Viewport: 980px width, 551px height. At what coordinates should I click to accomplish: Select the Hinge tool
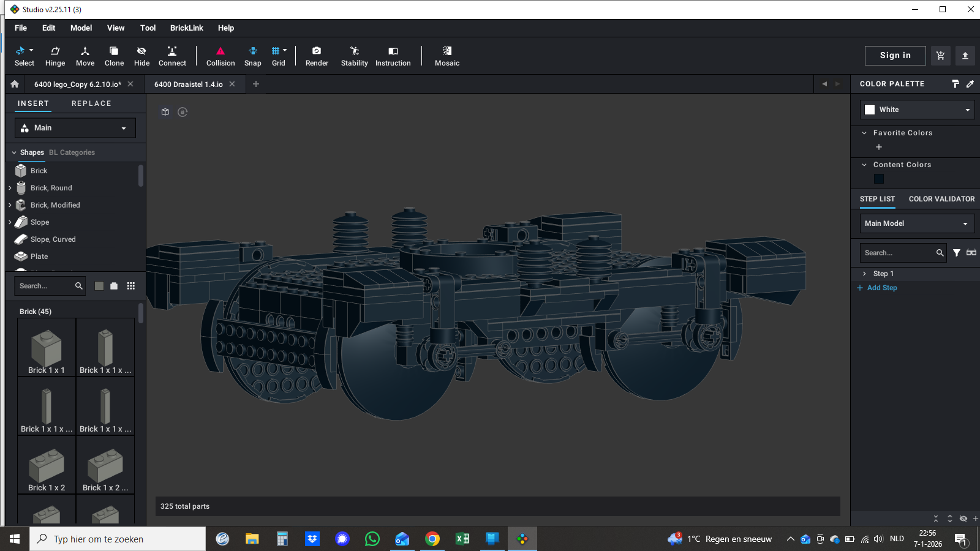(x=55, y=56)
